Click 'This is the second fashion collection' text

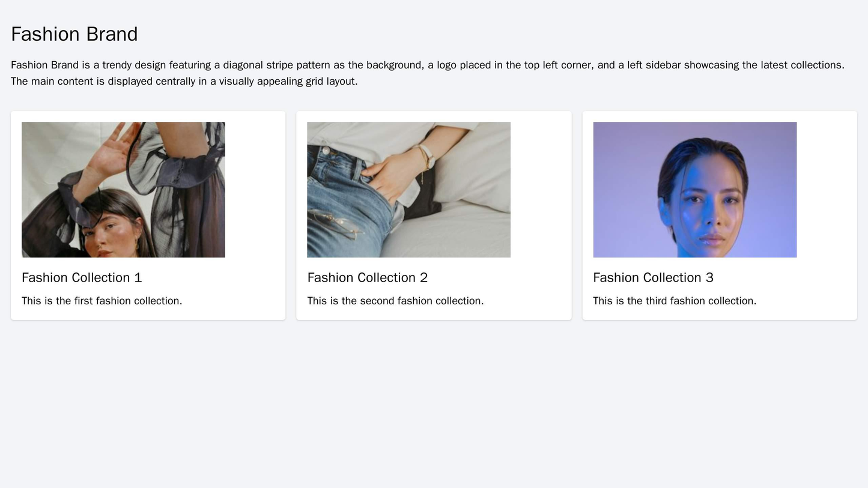pos(395,301)
